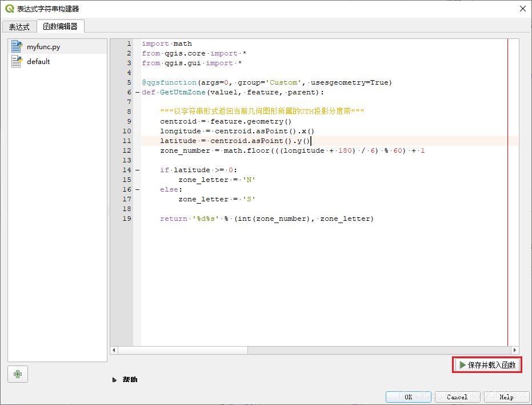Open Help for the dialog
Image resolution: width=532 pixels, height=405 pixels.
tap(506, 397)
